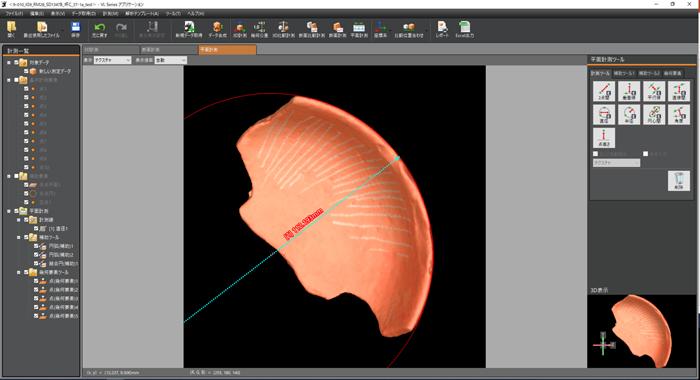The image size is (700, 380).
Task: Toggle checkbox for 点(幾何要素)1 item
Action: (x=36, y=281)
